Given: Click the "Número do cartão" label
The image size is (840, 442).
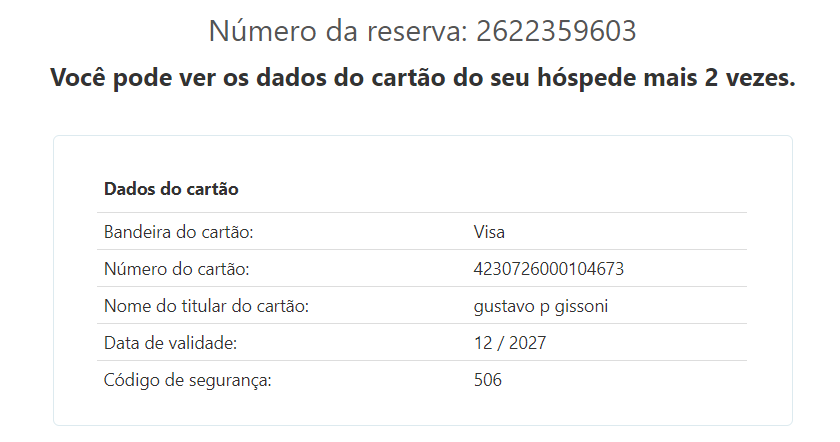Looking at the screenshot, I should click(176, 269).
